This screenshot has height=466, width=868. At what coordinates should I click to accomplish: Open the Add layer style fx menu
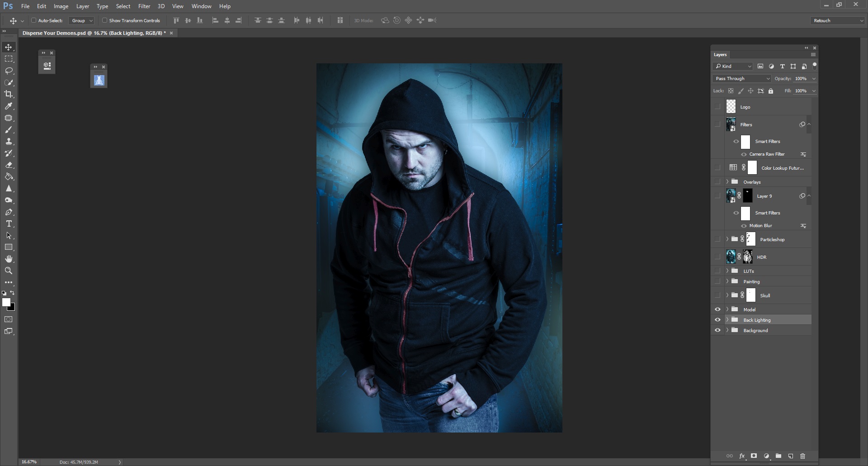742,456
